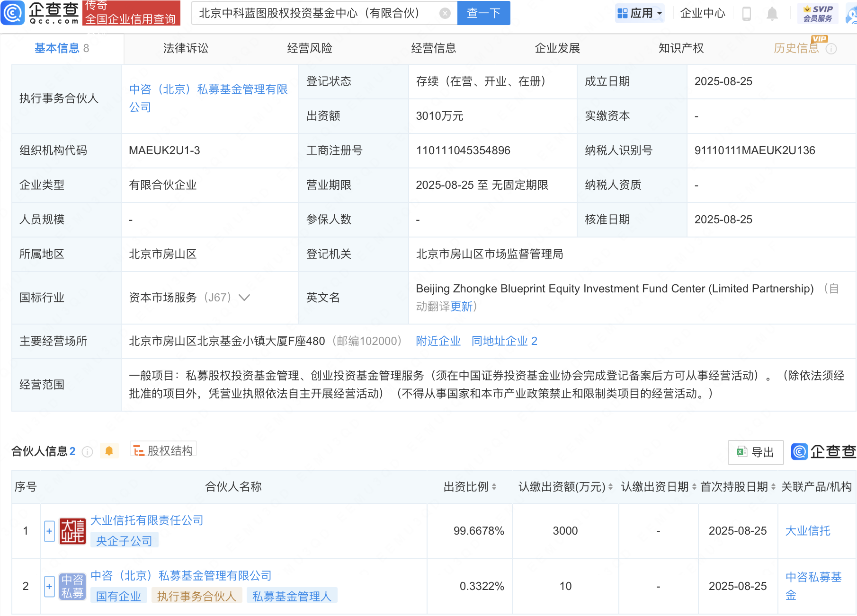Switch to 经营信息 tab
Screen dimensions: 857x616
point(434,48)
